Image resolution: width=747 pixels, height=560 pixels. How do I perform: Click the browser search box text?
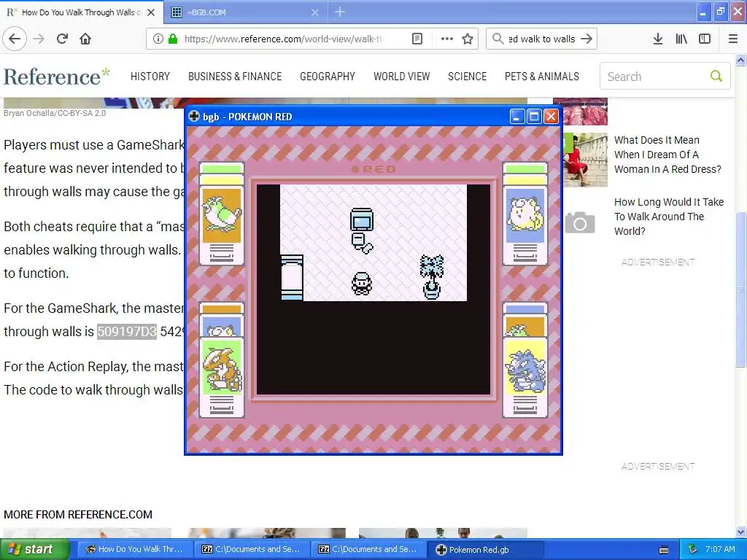click(542, 39)
